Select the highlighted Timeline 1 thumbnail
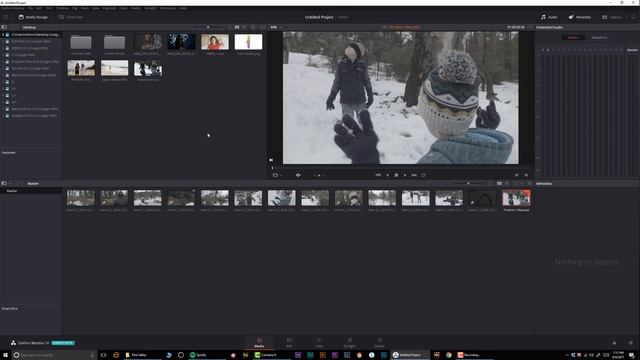Image resolution: width=640 pixels, height=360 pixels. click(516, 198)
